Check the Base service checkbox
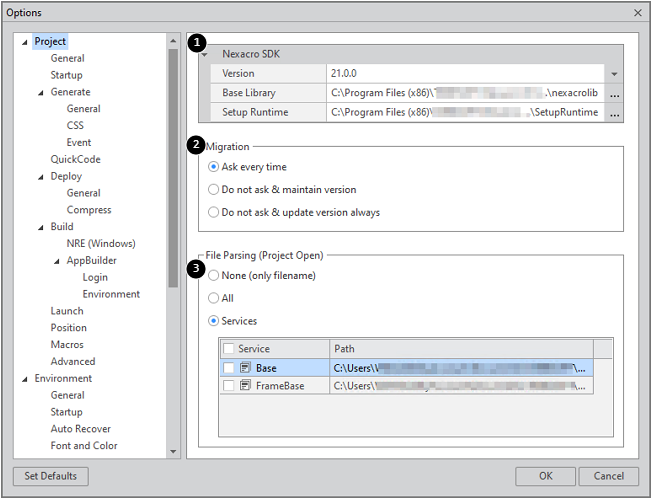Screen dimensions: 652x499 (229, 368)
